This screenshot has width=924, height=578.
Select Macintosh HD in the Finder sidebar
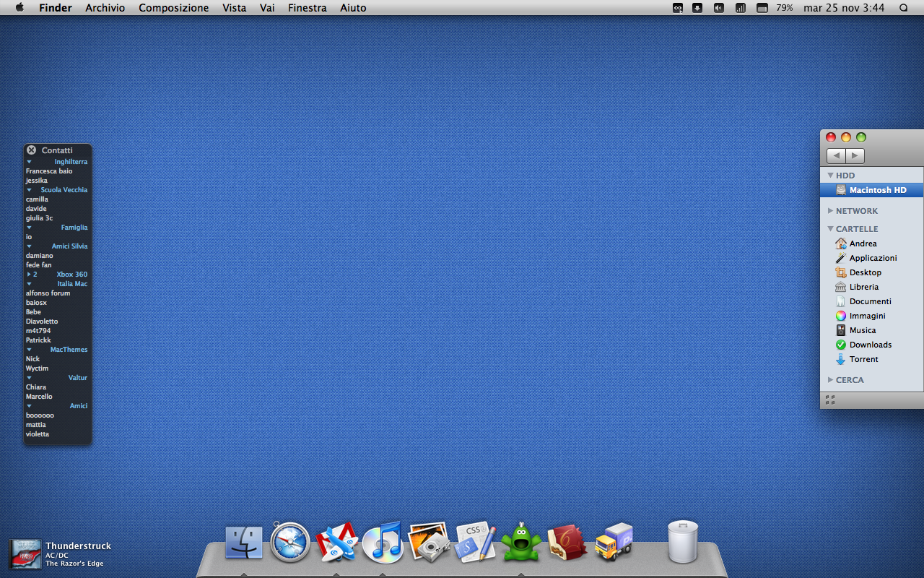tap(871, 190)
